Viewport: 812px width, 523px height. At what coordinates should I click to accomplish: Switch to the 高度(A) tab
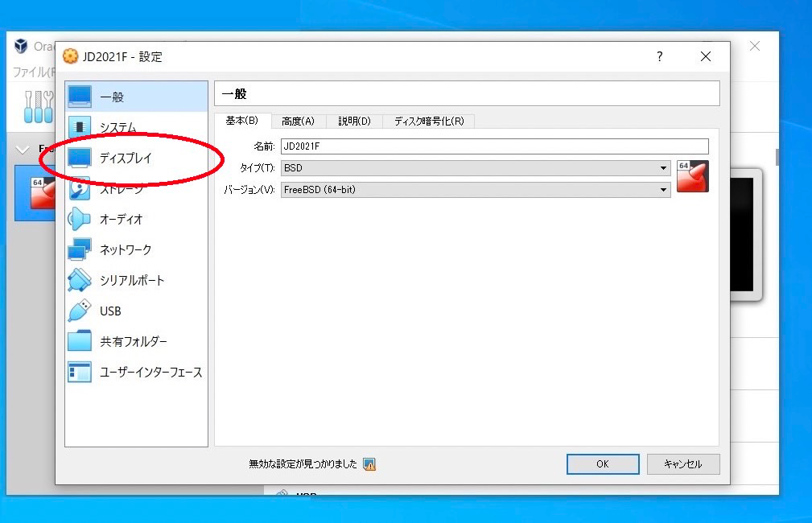(x=298, y=121)
